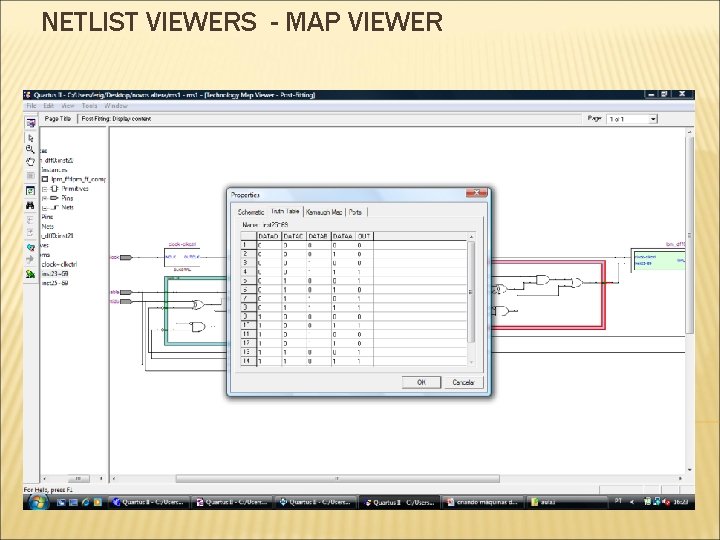Switch to the Karnaugh Map tab

click(324, 212)
